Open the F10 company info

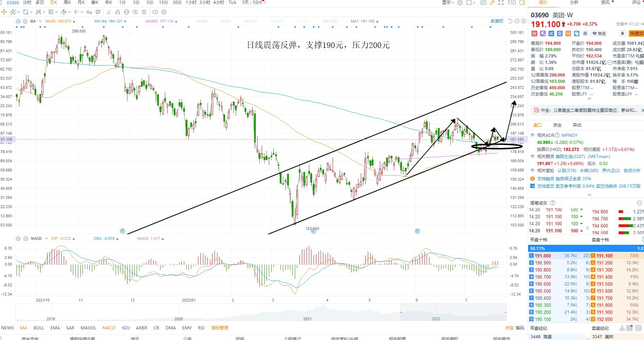pyautogui.click(x=512, y=2)
